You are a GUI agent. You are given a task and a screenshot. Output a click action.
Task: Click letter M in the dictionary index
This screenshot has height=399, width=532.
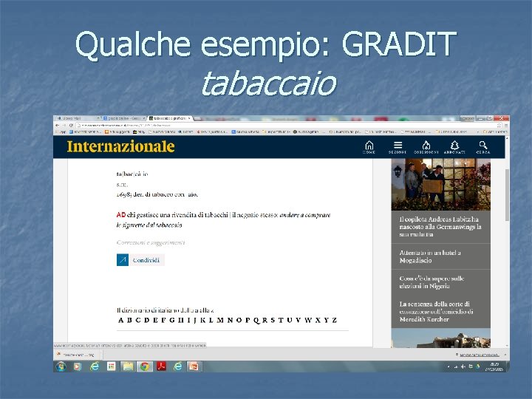pos(220,320)
